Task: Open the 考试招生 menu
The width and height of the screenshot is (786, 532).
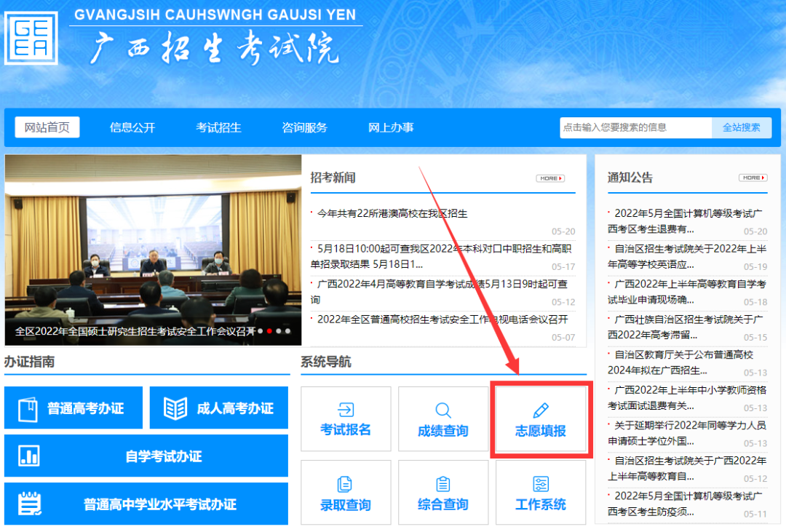Action: tap(218, 127)
